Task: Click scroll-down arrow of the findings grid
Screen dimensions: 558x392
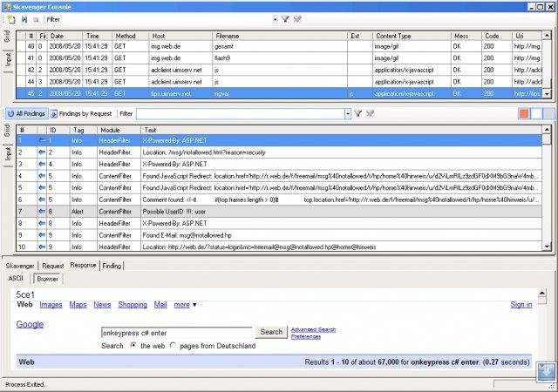Action: pos(547,247)
